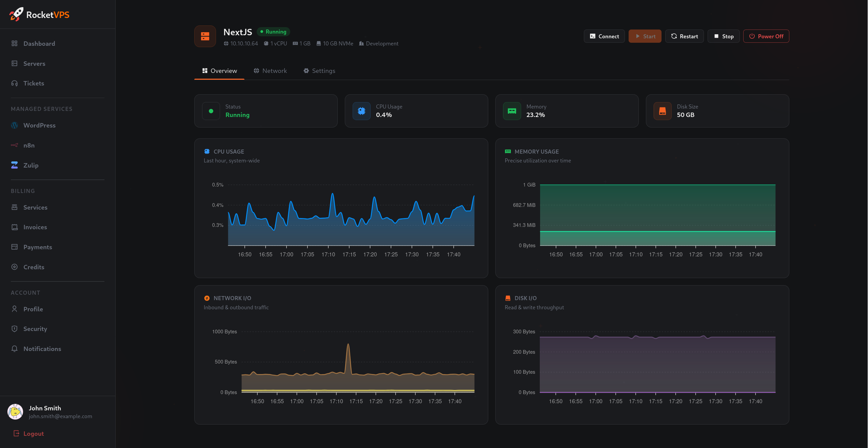
Task: Click the Status card green dot icon
Action: click(x=211, y=111)
